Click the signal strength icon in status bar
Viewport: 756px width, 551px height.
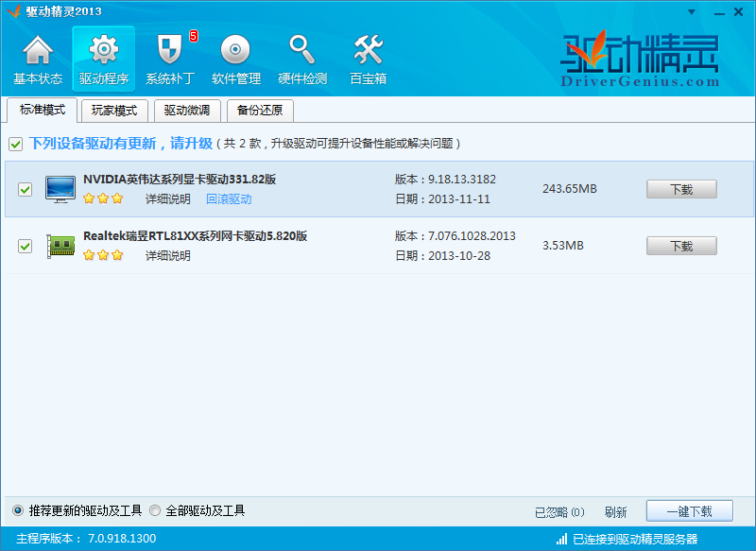pyautogui.click(x=561, y=539)
